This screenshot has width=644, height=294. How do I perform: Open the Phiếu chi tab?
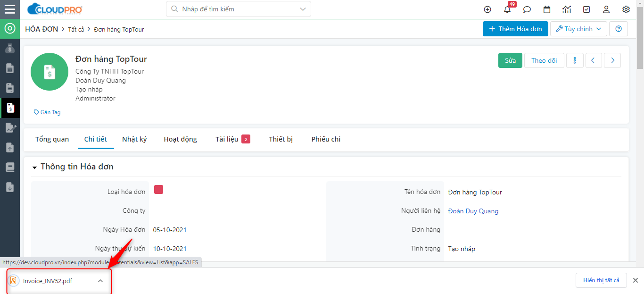326,139
